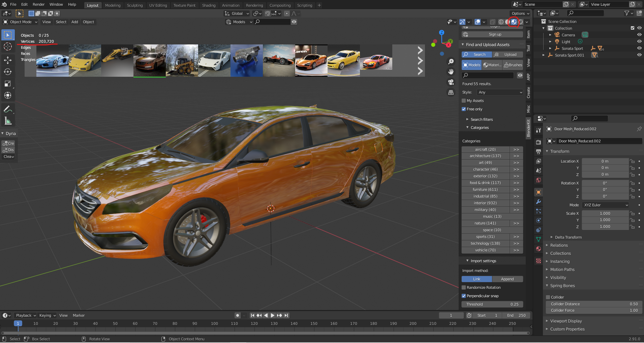Click the zoom view magnifier icon

pyautogui.click(x=451, y=62)
